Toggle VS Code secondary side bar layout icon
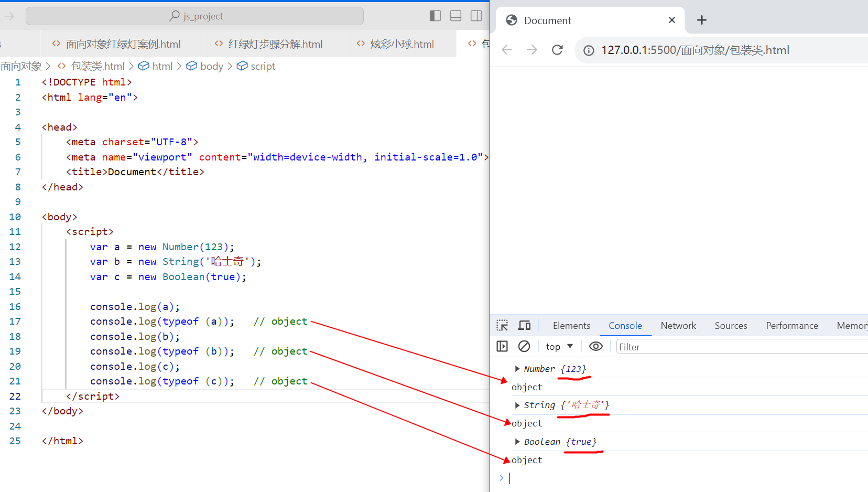868x492 pixels. pos(476,16)
